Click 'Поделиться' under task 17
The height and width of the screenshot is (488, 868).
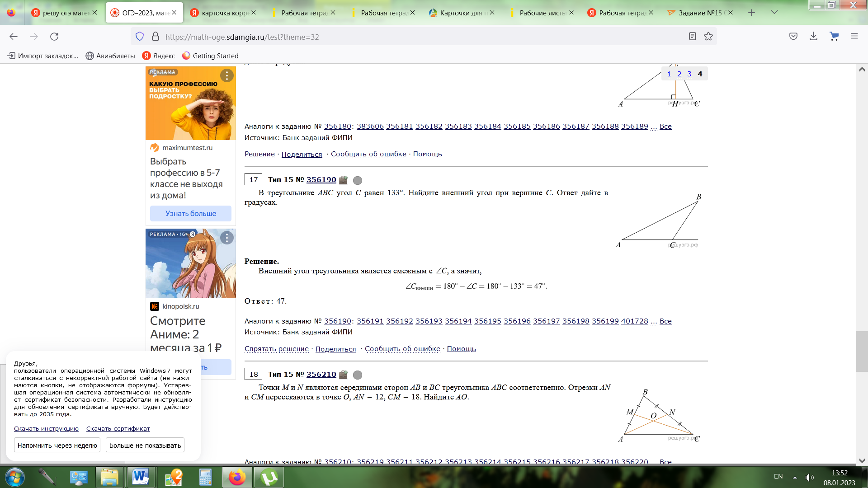coord(336,349)
